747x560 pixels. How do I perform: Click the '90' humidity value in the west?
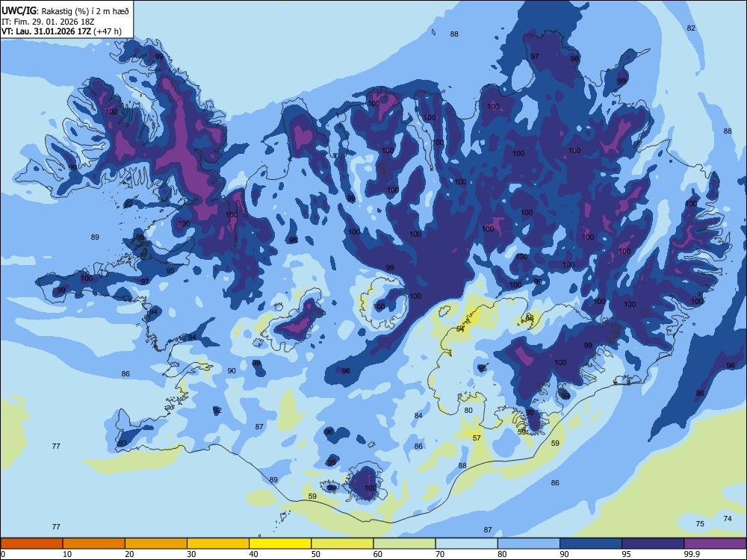pyautogui.click(x=232, y=371)
